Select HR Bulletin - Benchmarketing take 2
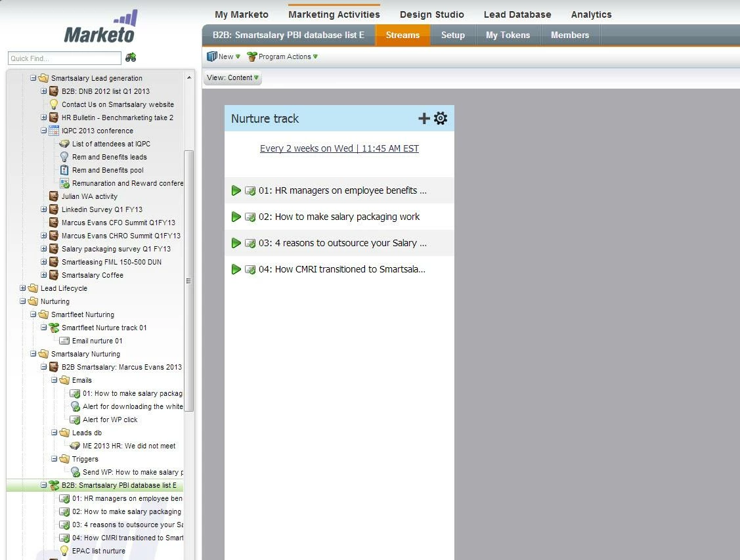740x560 pixels. pos(118,118)
